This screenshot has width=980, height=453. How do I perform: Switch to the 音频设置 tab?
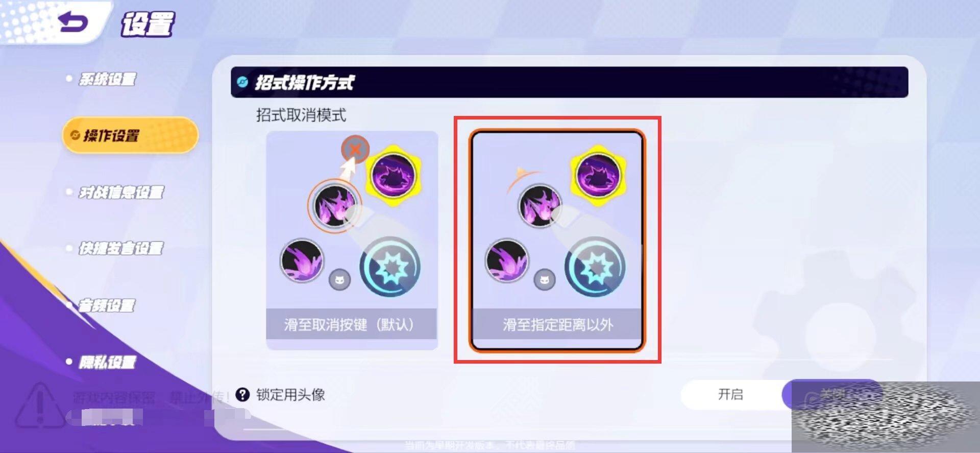(107, 305)
